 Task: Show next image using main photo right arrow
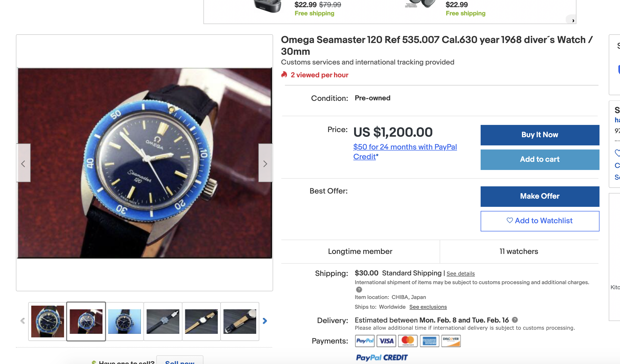265,163
